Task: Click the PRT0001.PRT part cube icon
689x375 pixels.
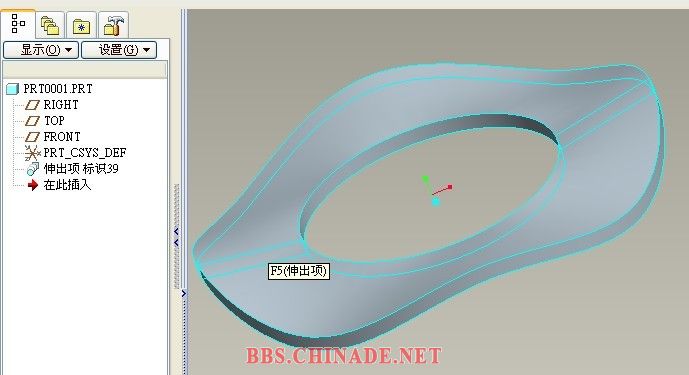Action: (x=12, y=89)
